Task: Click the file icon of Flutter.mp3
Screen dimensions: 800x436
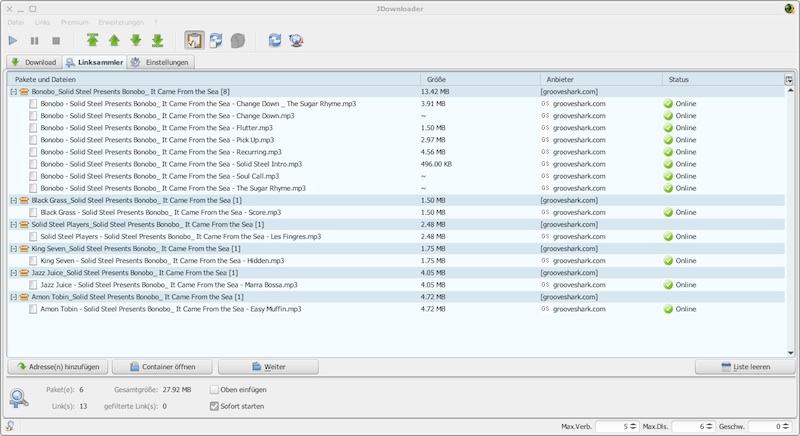Action: coord(33,128)
